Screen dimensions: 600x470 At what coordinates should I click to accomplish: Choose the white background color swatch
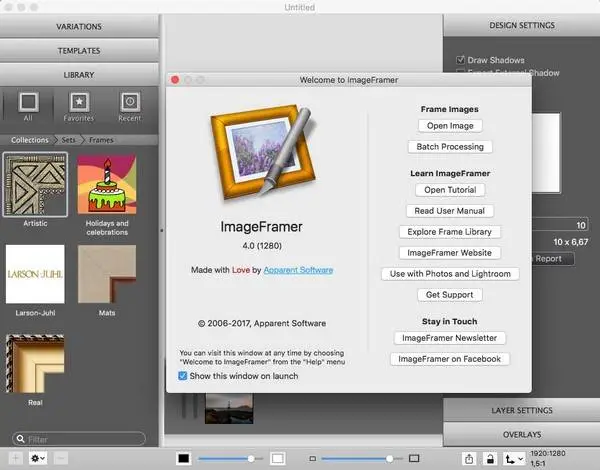278,458
